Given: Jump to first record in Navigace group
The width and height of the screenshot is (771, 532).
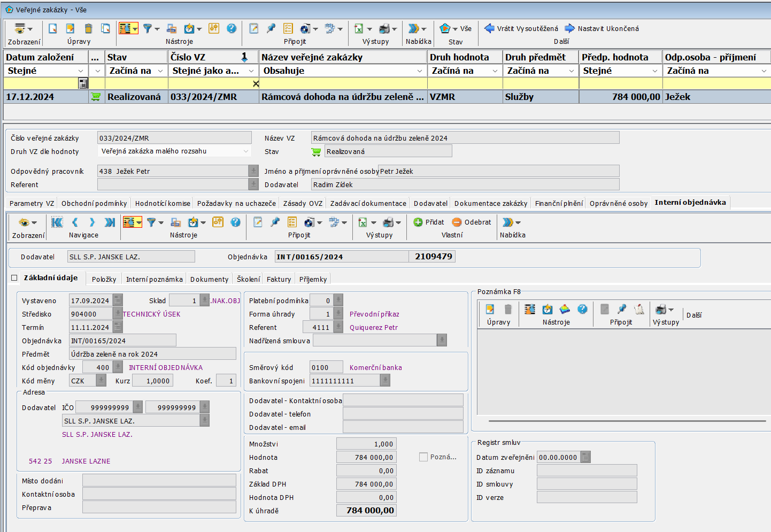Looking at the screenshot, I should click(57, 222).
